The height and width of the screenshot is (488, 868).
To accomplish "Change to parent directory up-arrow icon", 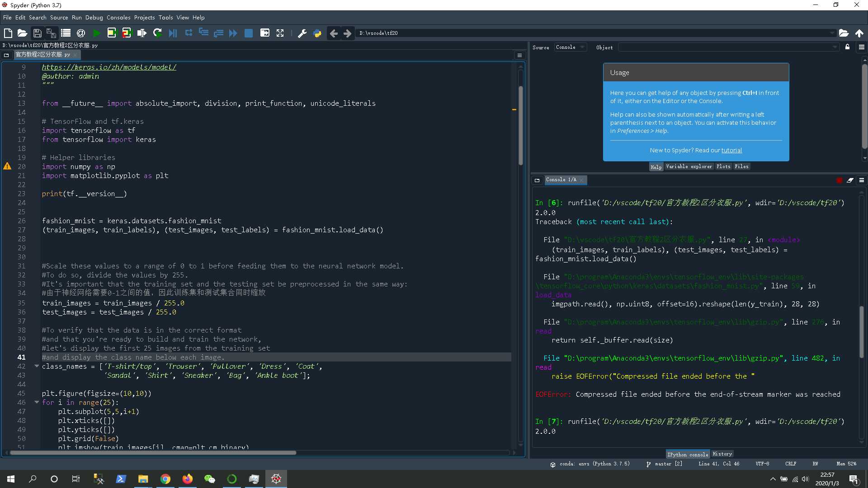I will (859, 33).
